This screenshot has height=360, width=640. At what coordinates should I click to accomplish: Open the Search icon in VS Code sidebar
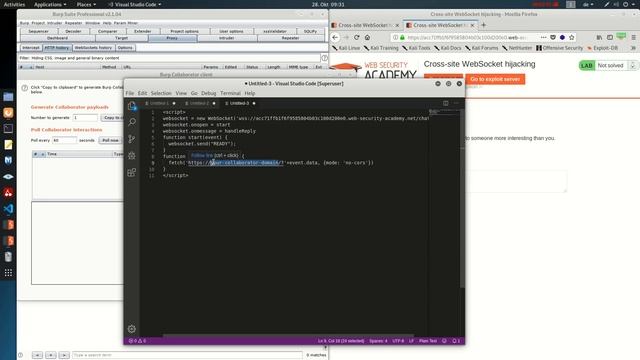click(132, 122)
